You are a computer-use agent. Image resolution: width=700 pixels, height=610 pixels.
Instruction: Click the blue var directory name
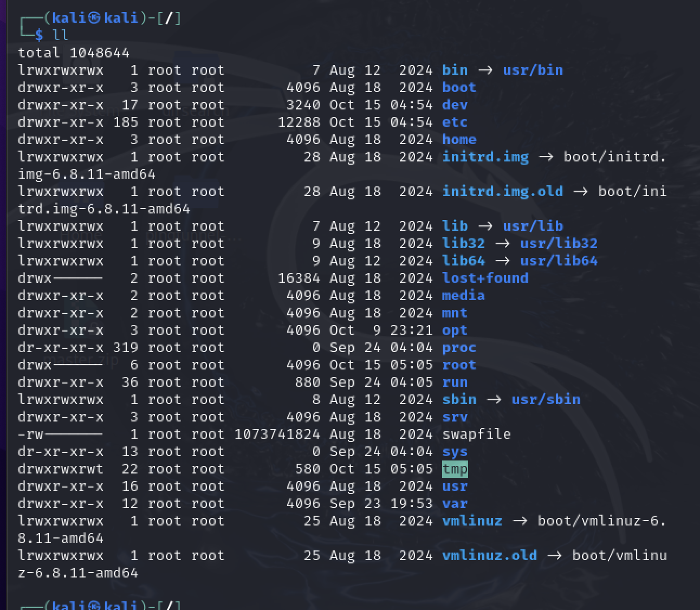(x=455, y=503)
